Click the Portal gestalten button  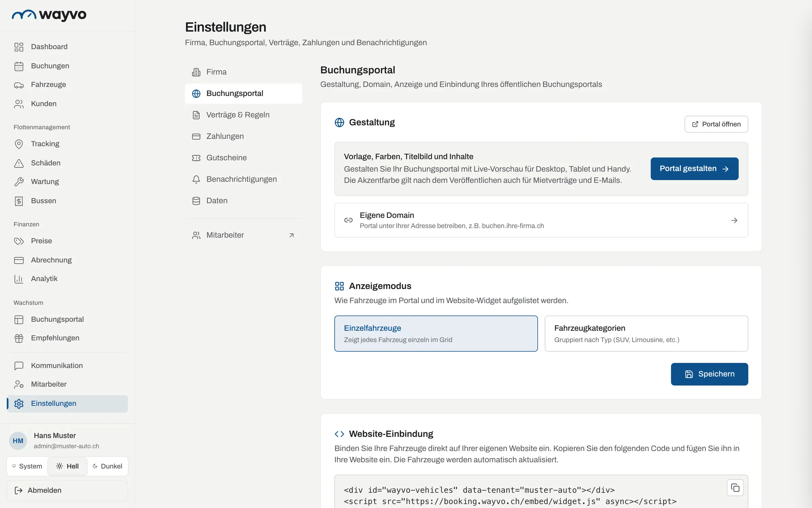pos(694,169)
